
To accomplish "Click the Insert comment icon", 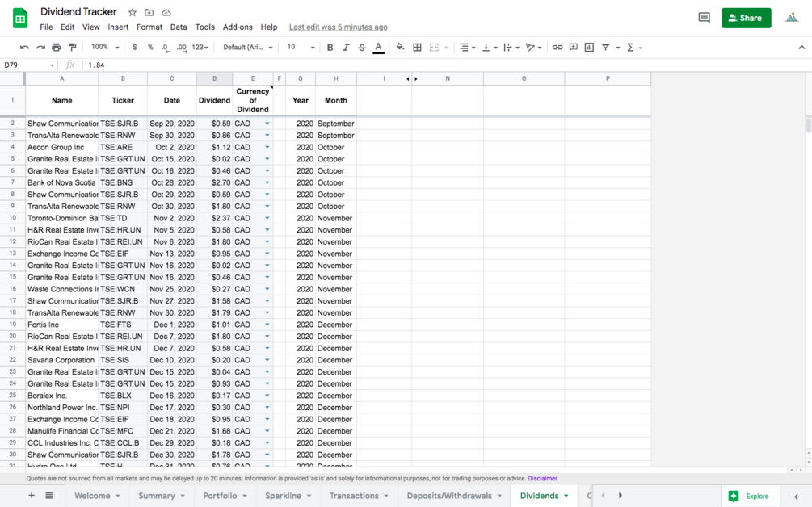I will click(574, 47).
